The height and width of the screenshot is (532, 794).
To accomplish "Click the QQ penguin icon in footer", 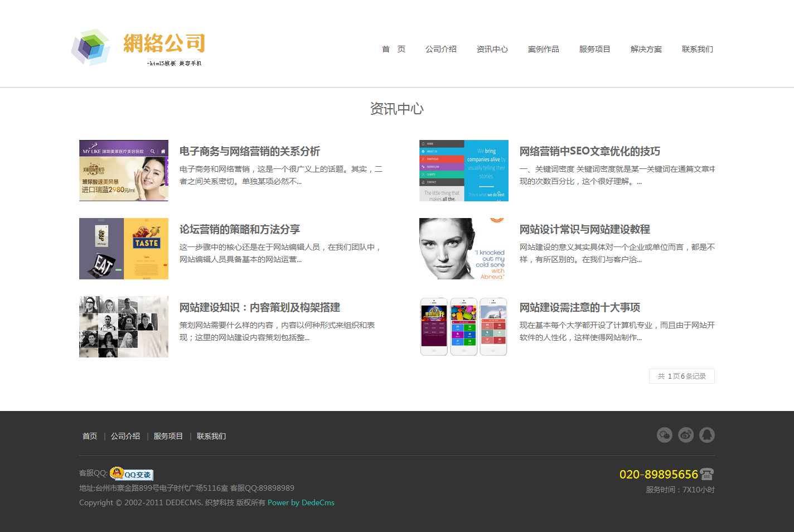I will (707, 435).
